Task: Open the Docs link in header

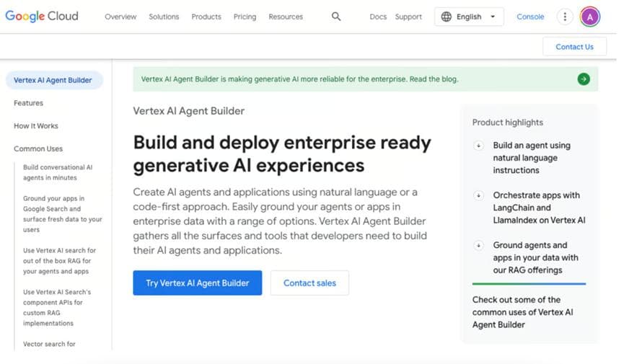Action: click(x=378, y=17)
